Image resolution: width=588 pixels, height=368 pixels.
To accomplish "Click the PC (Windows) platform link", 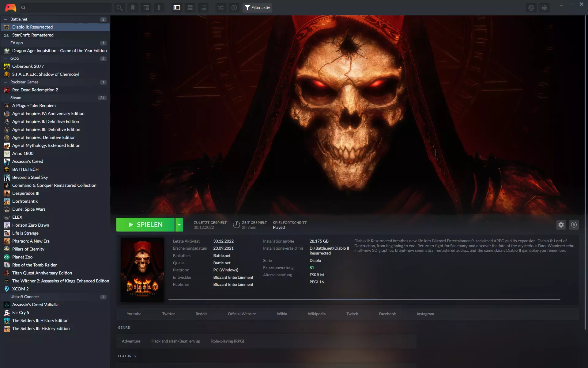I will pyautogui.click(x=226, y=270).
